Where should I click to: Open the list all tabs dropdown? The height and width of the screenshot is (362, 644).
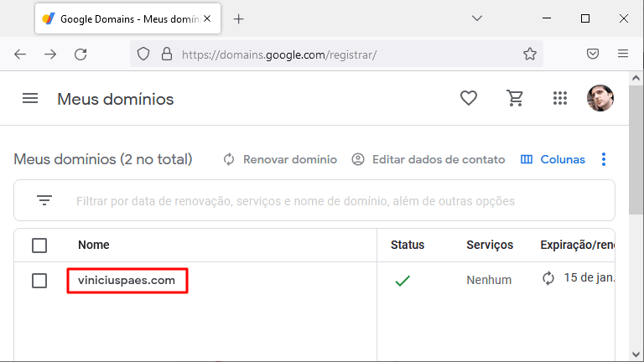pyautogui.click(x=477, y=18)
